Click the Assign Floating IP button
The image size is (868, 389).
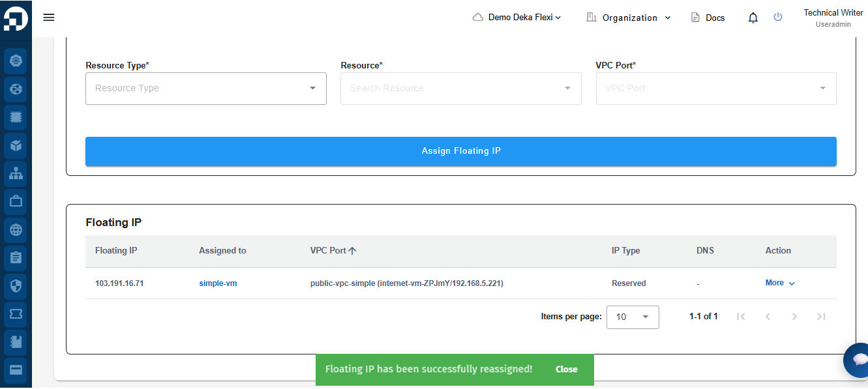460,151
